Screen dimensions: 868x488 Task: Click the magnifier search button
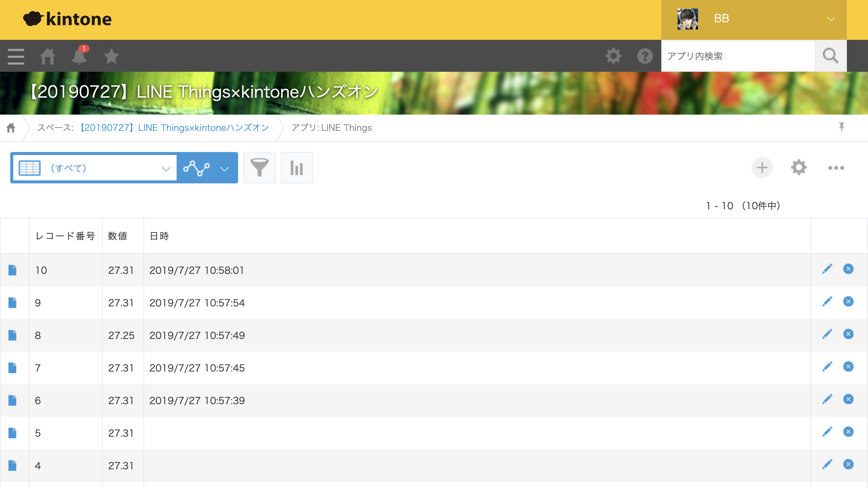(830, 56)
